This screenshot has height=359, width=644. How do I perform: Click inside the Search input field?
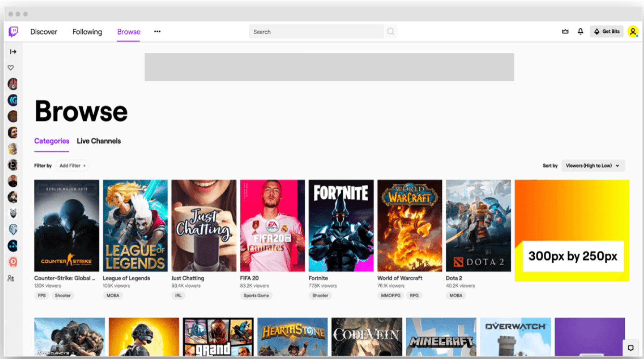pyautogui.click(x=316, y=32)
